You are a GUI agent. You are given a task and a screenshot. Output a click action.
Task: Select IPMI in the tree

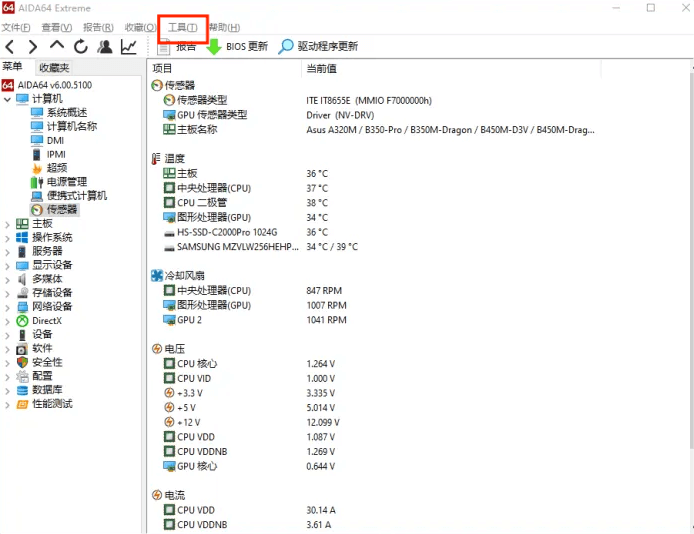tap(48, 154)
